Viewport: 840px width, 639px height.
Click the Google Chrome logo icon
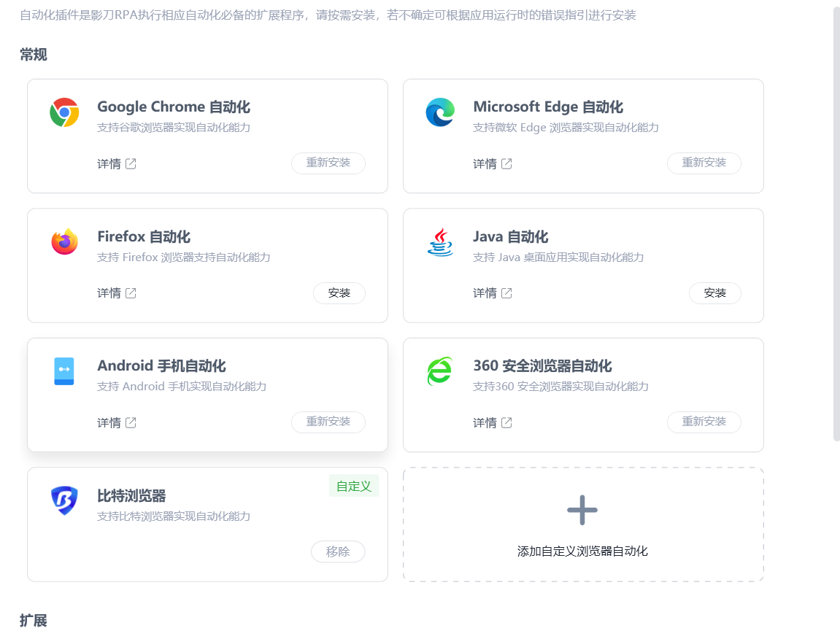[64, 112]
